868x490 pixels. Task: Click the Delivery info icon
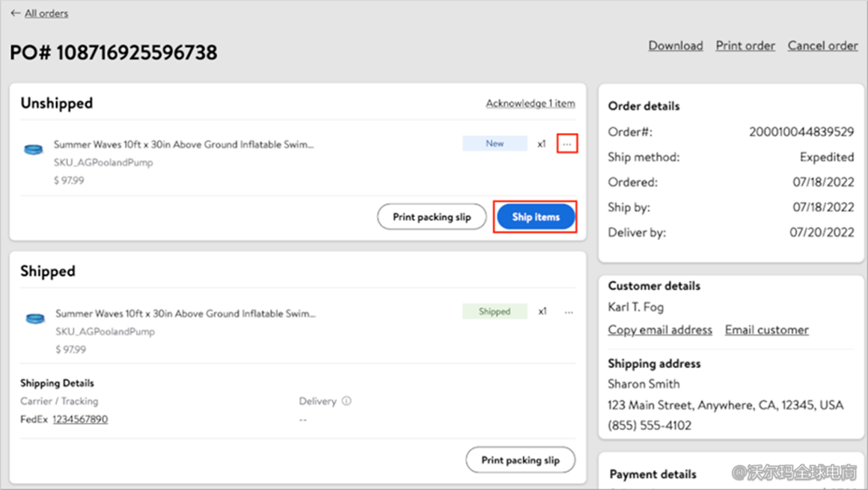[x=346, y=401]
